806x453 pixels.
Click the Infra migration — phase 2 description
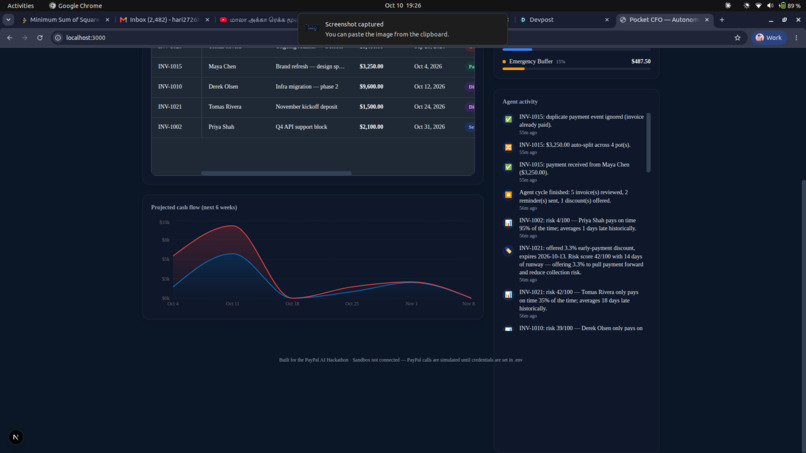pos(307,86)
